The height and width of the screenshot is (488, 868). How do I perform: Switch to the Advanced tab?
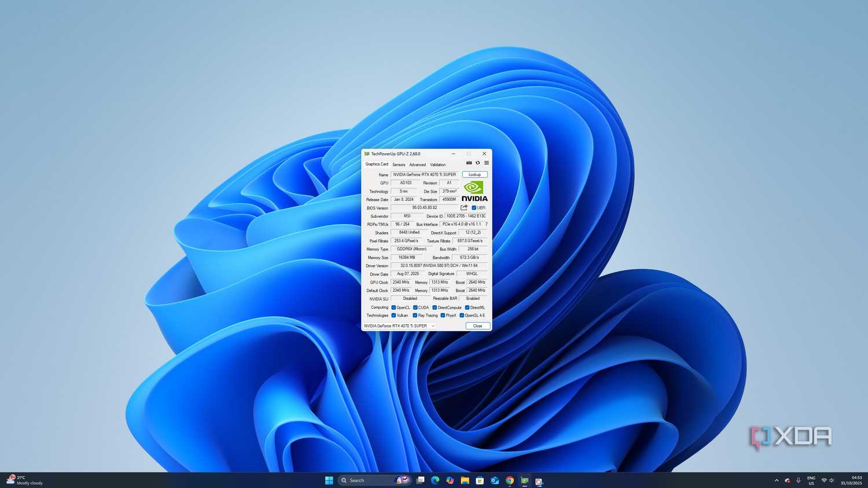click(x=417, y=164)
